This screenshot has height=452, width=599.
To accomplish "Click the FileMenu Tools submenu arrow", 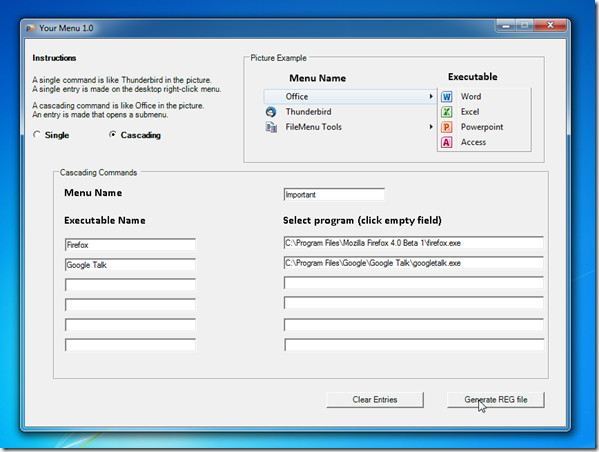I will click(431, 126).
